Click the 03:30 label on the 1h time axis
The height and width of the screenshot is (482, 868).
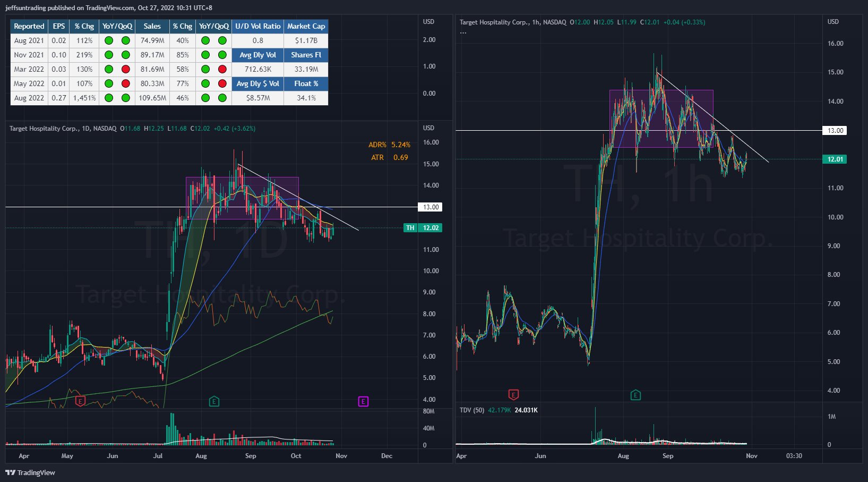coord(794,456)
